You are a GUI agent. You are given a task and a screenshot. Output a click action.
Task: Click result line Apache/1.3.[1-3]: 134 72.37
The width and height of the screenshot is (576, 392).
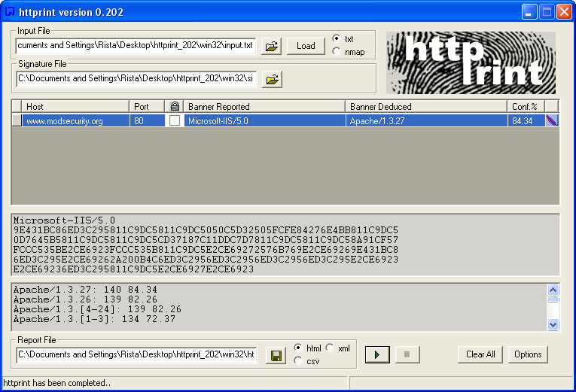[x=94, y=319]
